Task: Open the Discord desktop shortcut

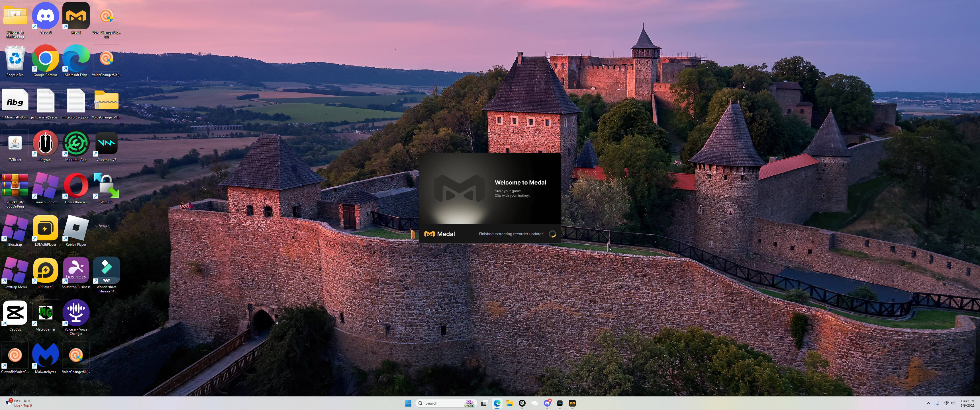Action: click(45, 16)
